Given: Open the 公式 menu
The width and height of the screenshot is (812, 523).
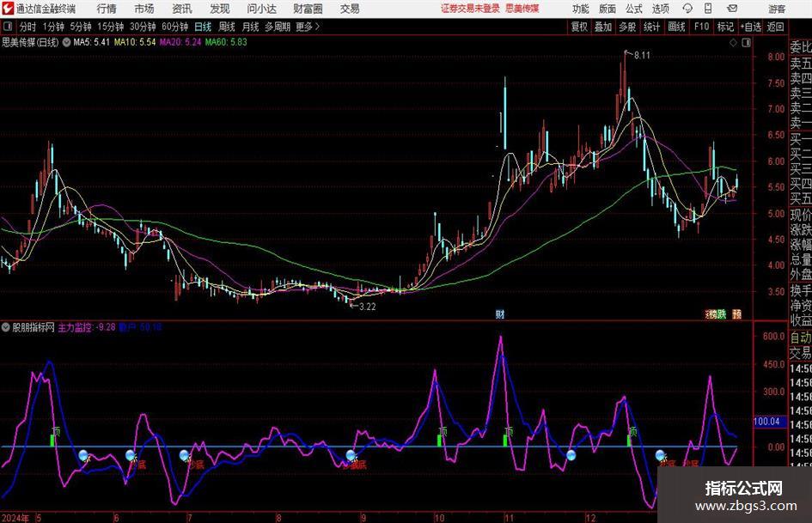Looking at the screenshot, I should pos(633,9).
